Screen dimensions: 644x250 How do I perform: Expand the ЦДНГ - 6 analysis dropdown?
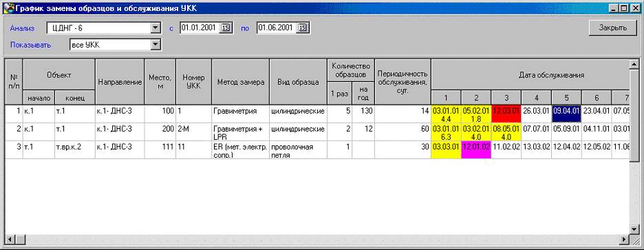pos(155,28)
